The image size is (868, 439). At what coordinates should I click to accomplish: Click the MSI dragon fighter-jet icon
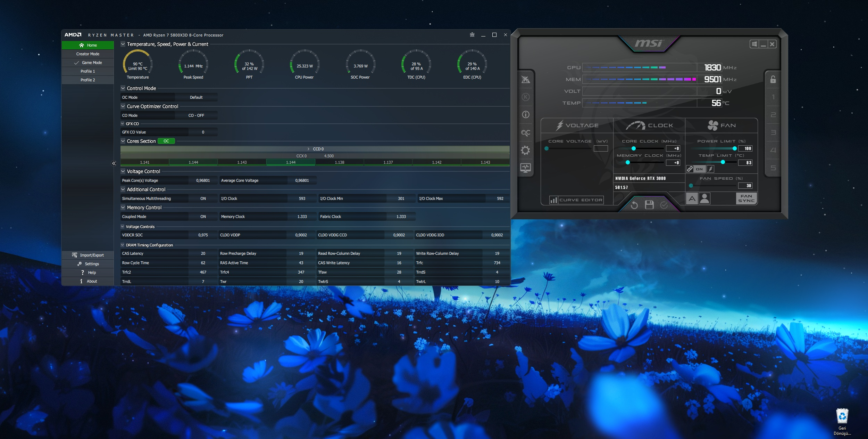click(x=526, y=80)
